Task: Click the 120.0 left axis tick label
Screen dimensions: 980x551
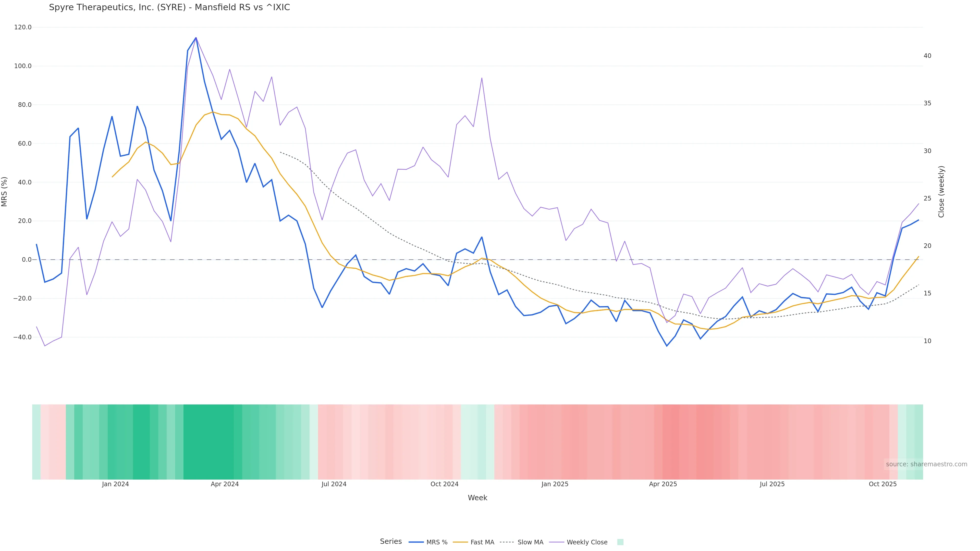Action: 23,27
